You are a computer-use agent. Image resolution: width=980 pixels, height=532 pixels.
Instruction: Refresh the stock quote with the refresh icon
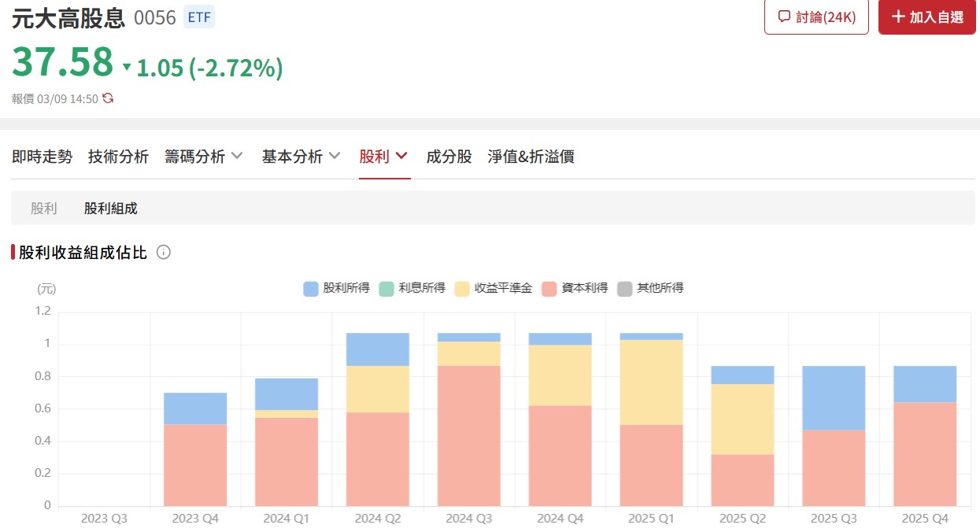pyautogui.click(x=108, y=98)
